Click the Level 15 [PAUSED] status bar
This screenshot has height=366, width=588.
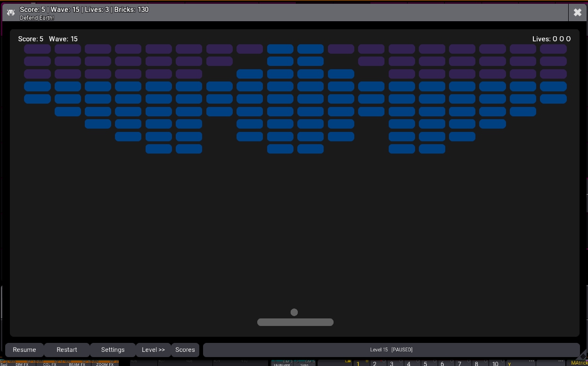[391, 350]
